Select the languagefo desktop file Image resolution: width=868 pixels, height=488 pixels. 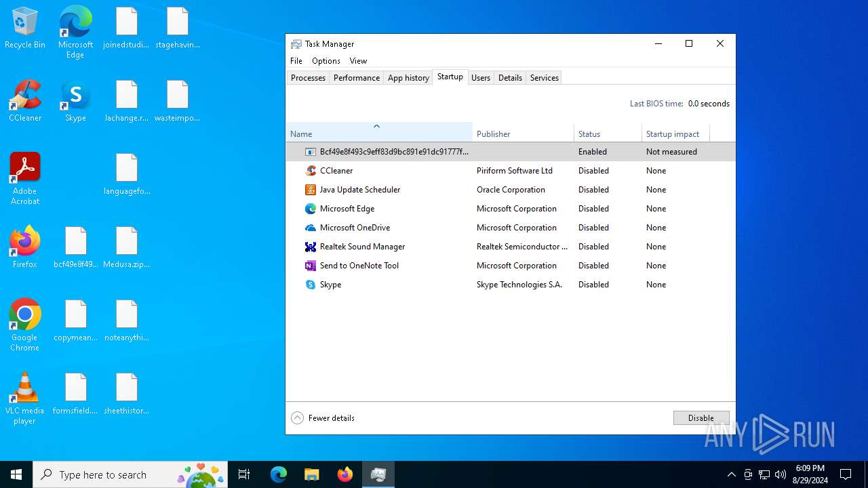click(x=127, y=175)
